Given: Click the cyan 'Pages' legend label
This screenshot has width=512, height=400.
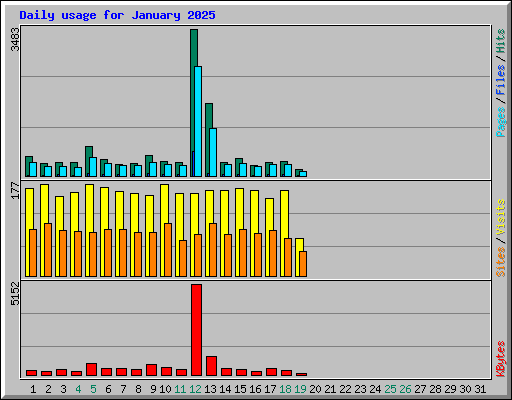Looking at the screenshot, I should 500,122.
